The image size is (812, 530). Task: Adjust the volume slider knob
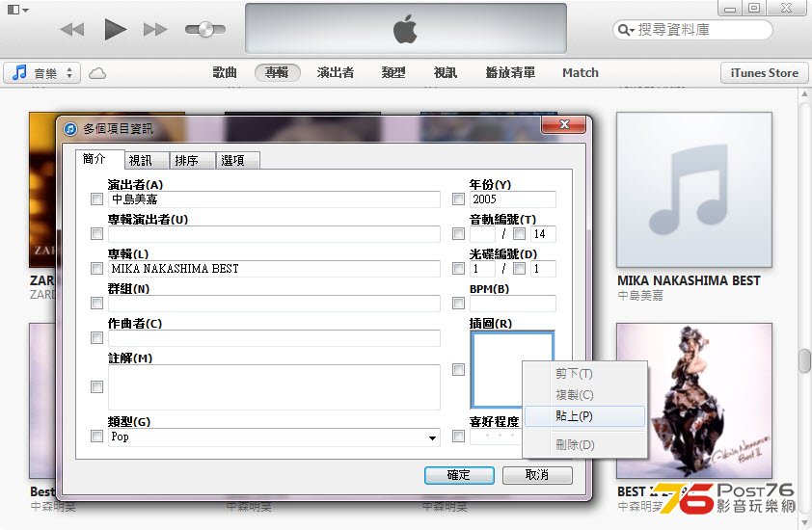coord(205,30)
